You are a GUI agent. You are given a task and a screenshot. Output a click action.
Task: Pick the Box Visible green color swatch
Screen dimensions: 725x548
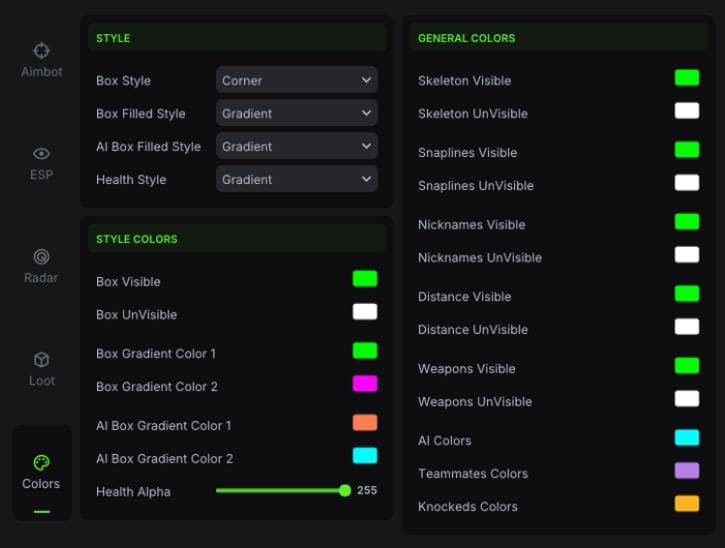pos(365,279)
